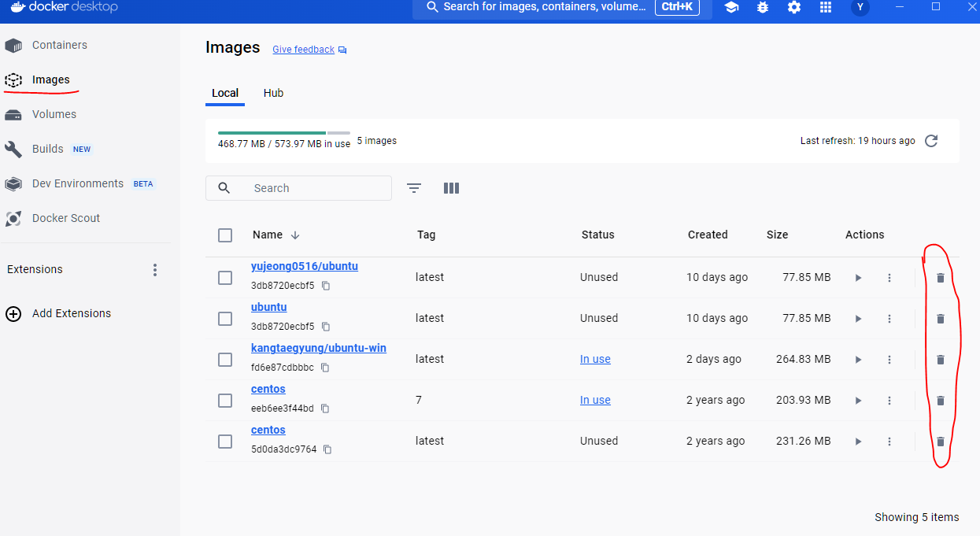Screen dimensions: 980x536
Task: Open the troubleshoot bug icon
Action: (762, 7)
